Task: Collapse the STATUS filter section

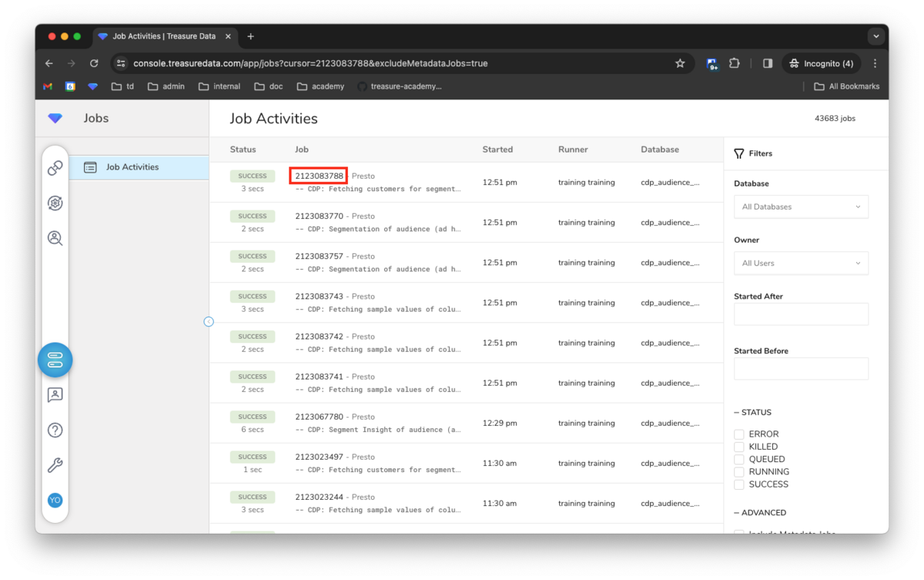Action: 752,412
